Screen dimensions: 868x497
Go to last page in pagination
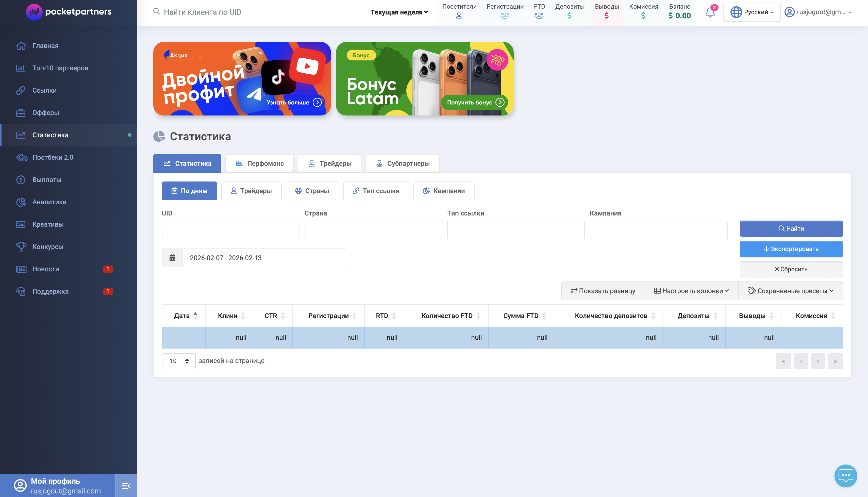point(835,361)
